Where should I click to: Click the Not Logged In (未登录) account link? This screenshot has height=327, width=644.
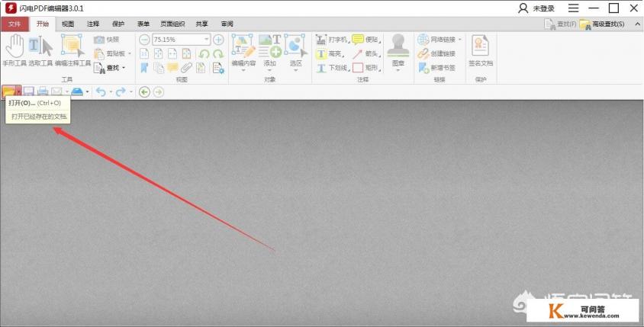536,8
